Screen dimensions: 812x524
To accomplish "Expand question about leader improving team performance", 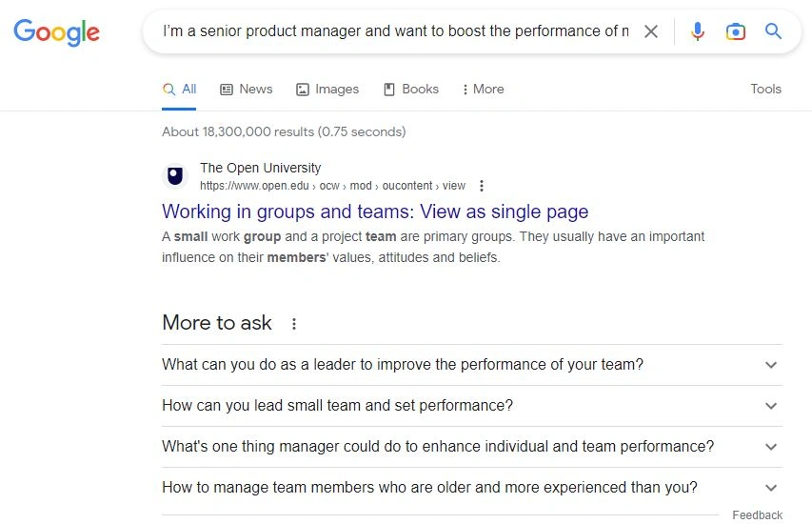I will [x=472, y=365].
